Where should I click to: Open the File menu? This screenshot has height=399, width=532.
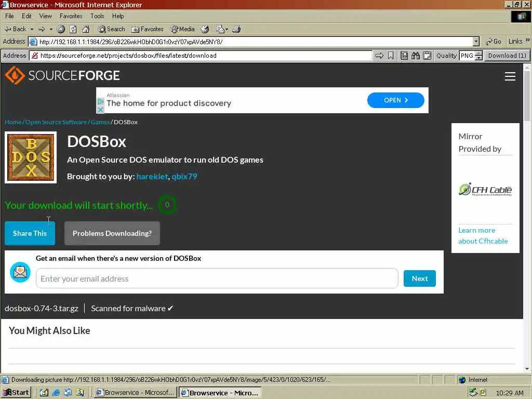(9, 16)
